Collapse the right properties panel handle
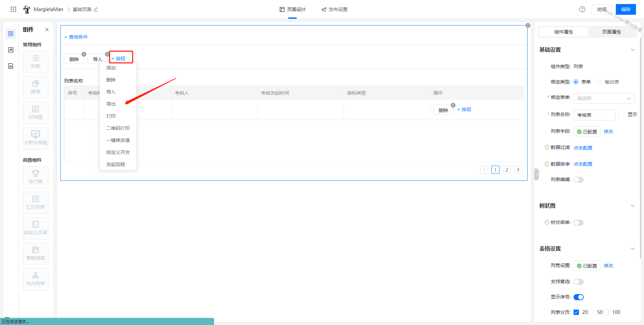 click(537, 174)
